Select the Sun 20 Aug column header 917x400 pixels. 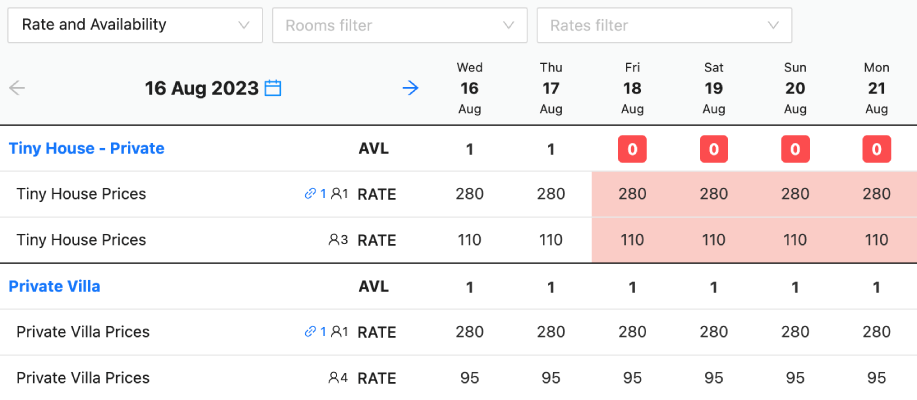click(x=795, y=88)
